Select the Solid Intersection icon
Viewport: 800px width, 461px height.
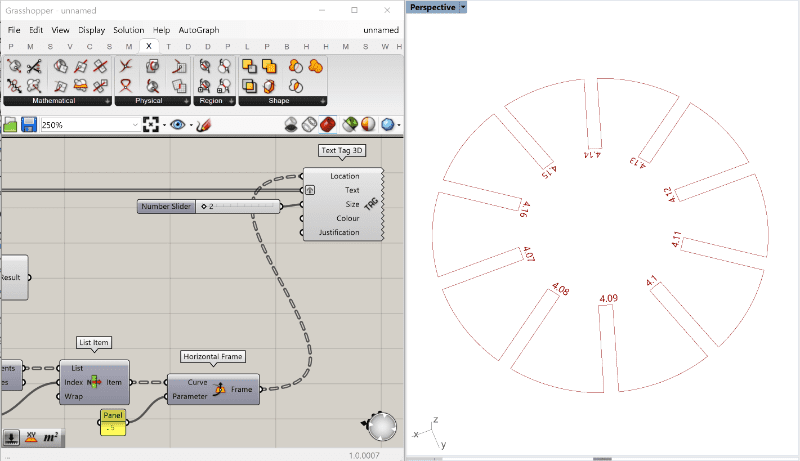295,86
